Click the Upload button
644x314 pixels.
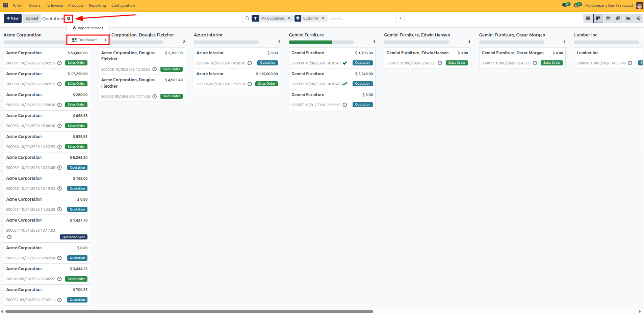point(32,18)
